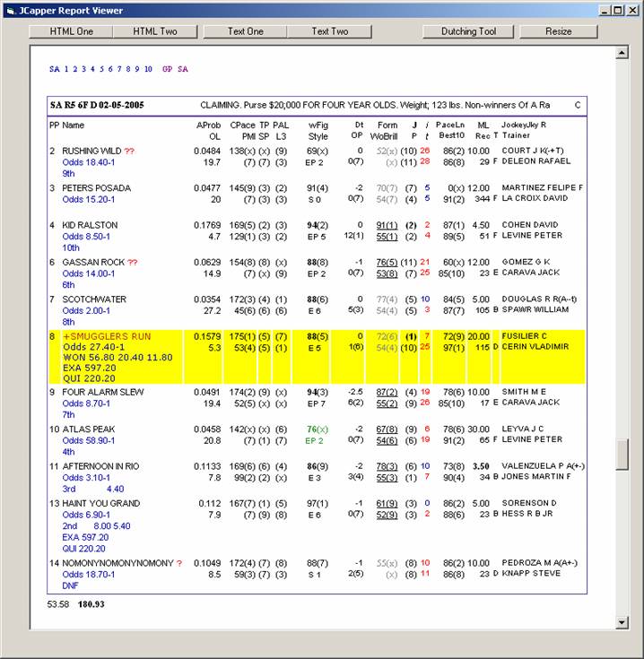Click morning line 3.50 for Afternoon In Rio

click(481, 466)
